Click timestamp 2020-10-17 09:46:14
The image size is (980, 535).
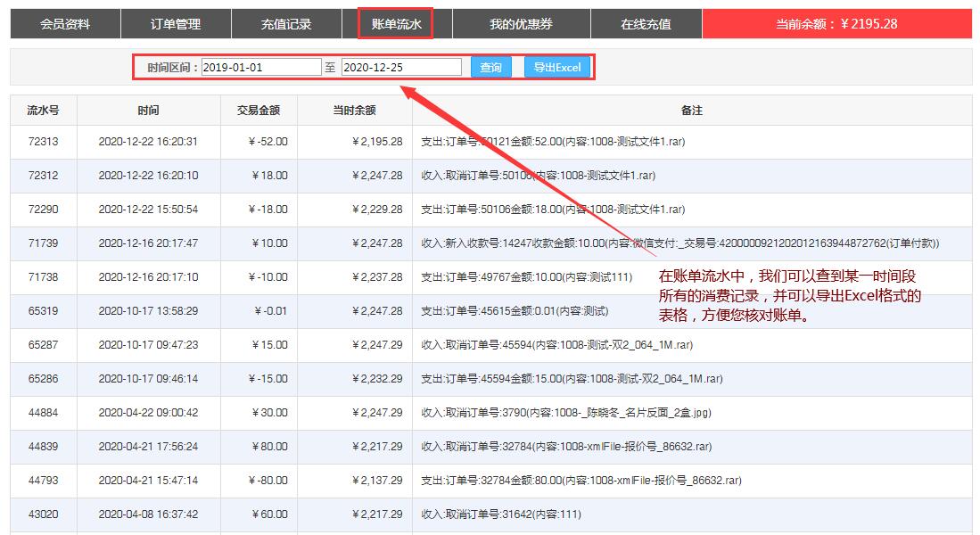(148, 379)
